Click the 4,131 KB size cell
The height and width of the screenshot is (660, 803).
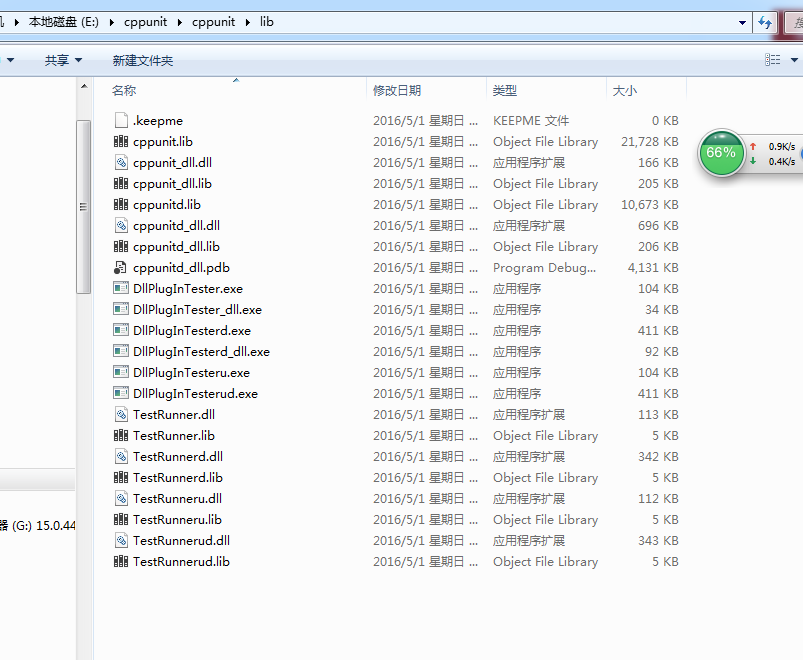[x=653, y=267]
